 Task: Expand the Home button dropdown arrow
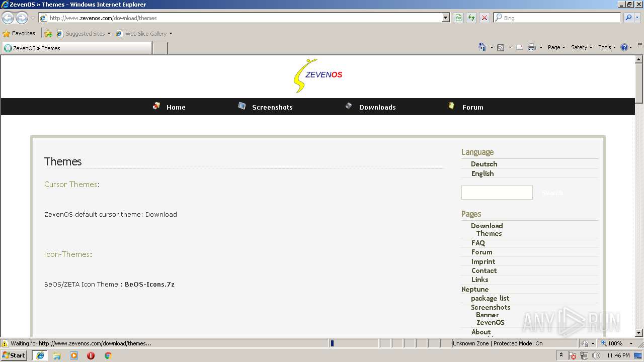coord(491,47)
